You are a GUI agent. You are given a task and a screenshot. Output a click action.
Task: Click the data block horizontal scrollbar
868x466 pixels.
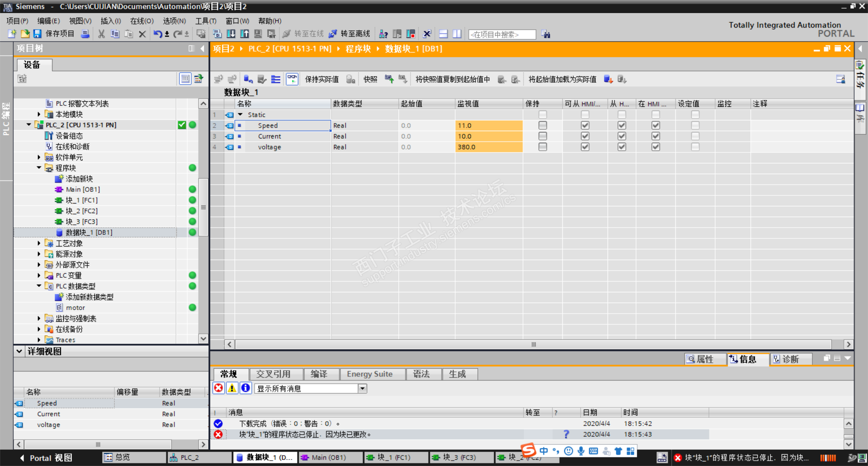533,344
